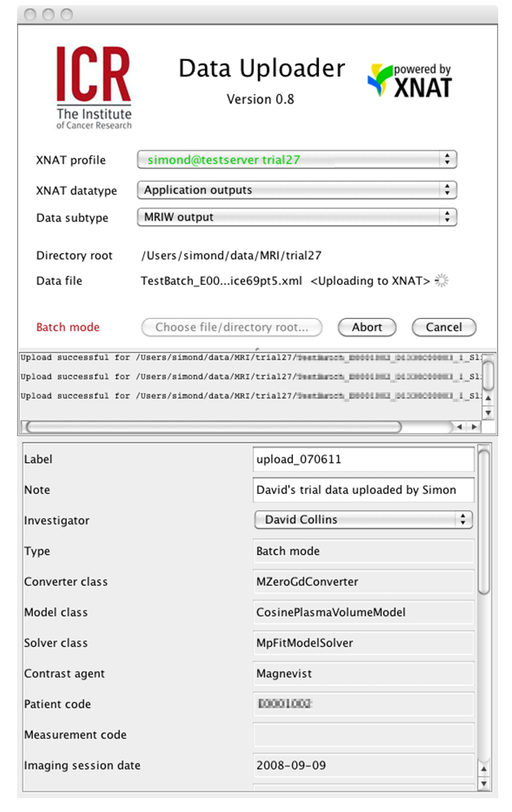The image size is (512, 812).
Task: Click the ICR Institute of Cancer Research logo
Action: [93, 86]
